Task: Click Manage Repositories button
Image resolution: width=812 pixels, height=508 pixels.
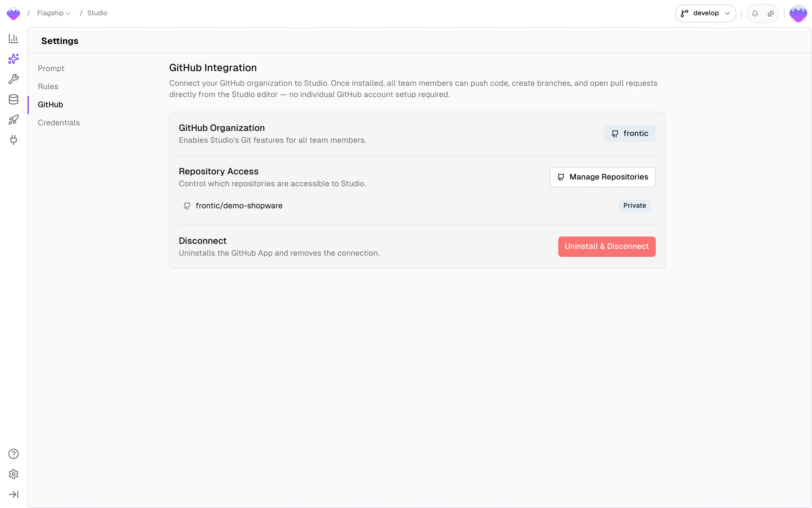Action: point(603,177)
